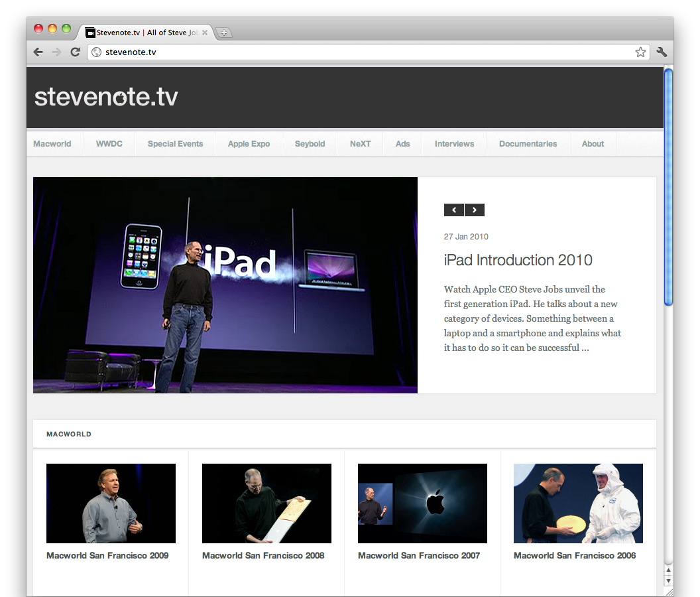
Task: Open the About navigation item
Action: (x=593, y=144)
